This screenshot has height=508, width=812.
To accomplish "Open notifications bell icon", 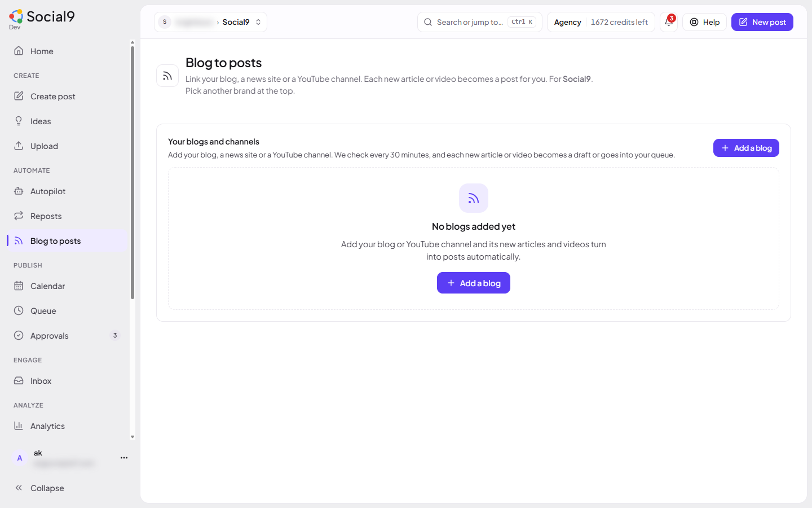I will coord(669,22).
